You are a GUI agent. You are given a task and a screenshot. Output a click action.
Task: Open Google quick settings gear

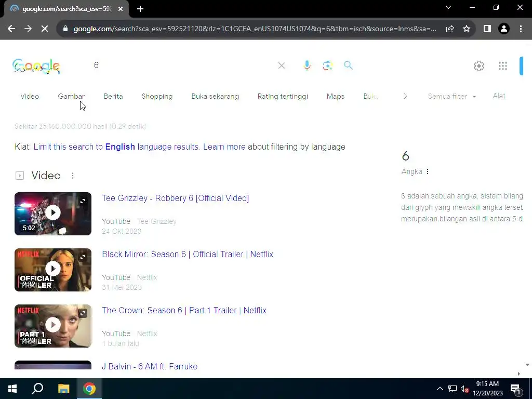(478, 66)
